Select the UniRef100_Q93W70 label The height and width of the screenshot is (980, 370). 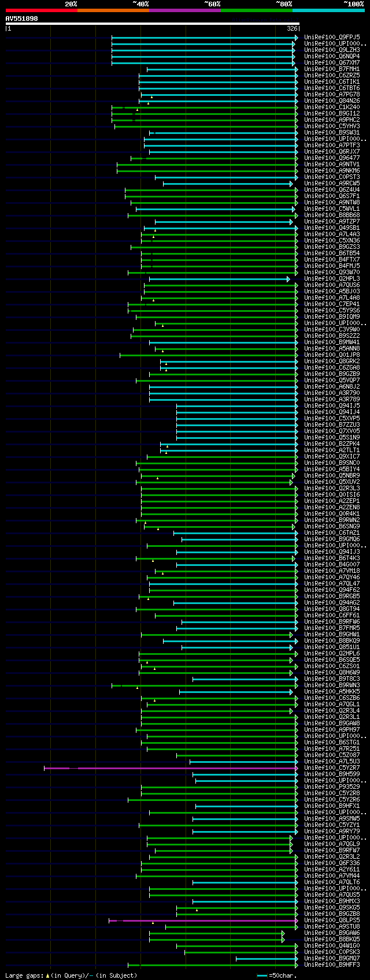click(332, 273)
